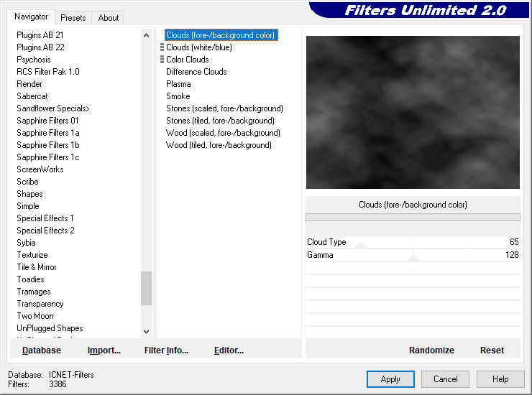
Task: Select Sandflower Specials category
Action: point(53,108)
